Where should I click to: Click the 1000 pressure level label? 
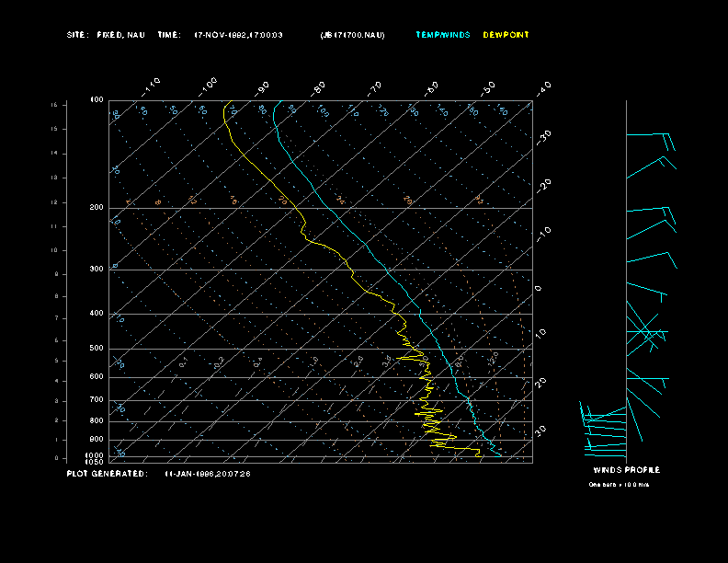pos(96,455)
